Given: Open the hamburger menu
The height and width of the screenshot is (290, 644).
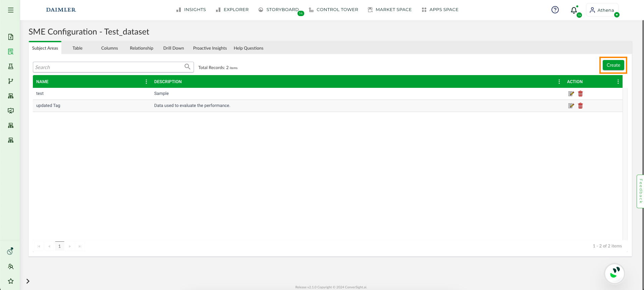Looking at the screenshot, I should coord(11,10).
